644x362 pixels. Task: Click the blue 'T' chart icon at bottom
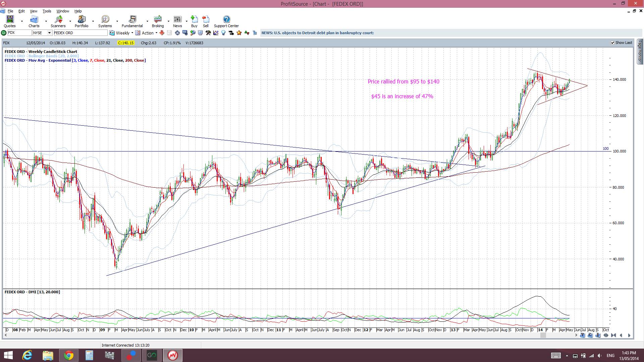coord(583,335)
